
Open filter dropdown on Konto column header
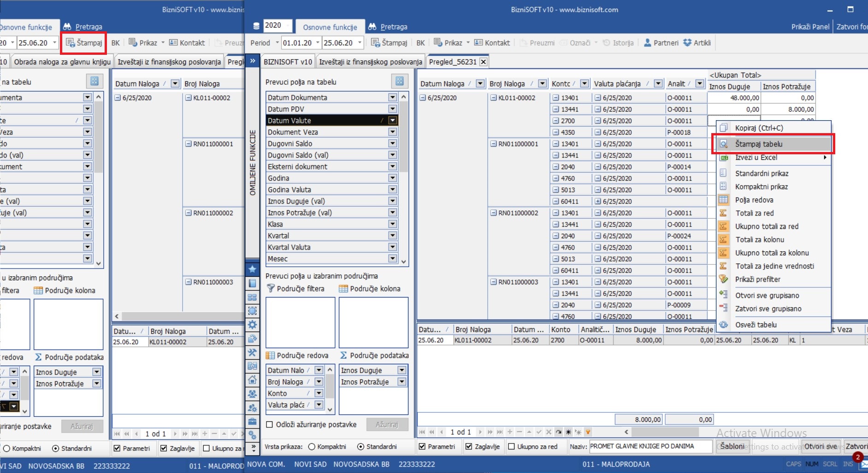(x=585, y=83)
